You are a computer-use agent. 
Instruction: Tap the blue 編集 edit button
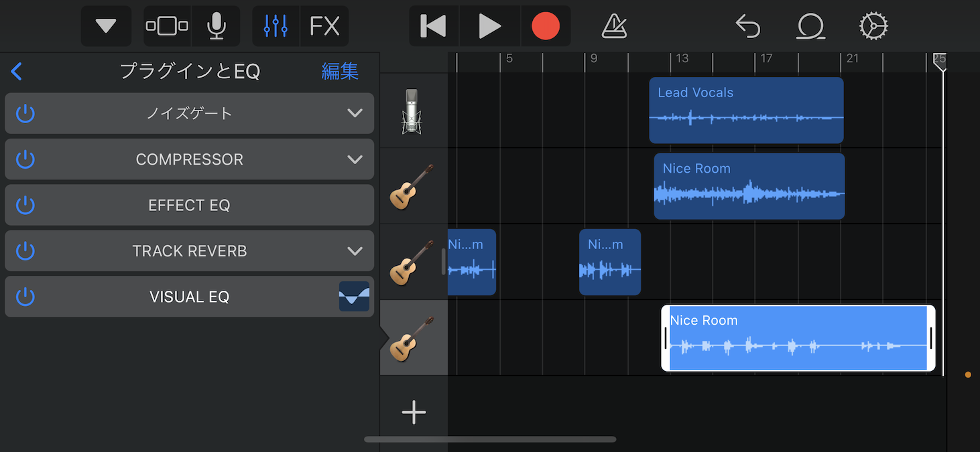click(x=340, y=71)
